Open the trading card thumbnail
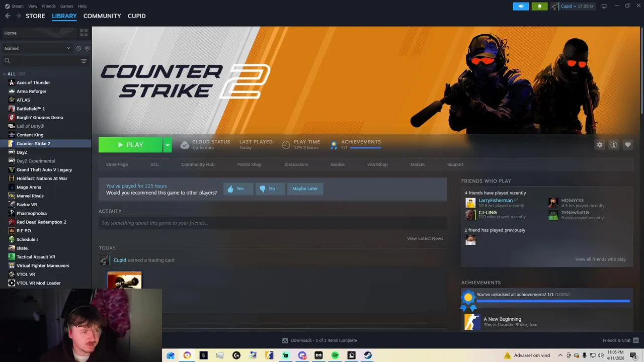Image resolution: width=644 pixels, height=362 pixels. tap(125, 280)
